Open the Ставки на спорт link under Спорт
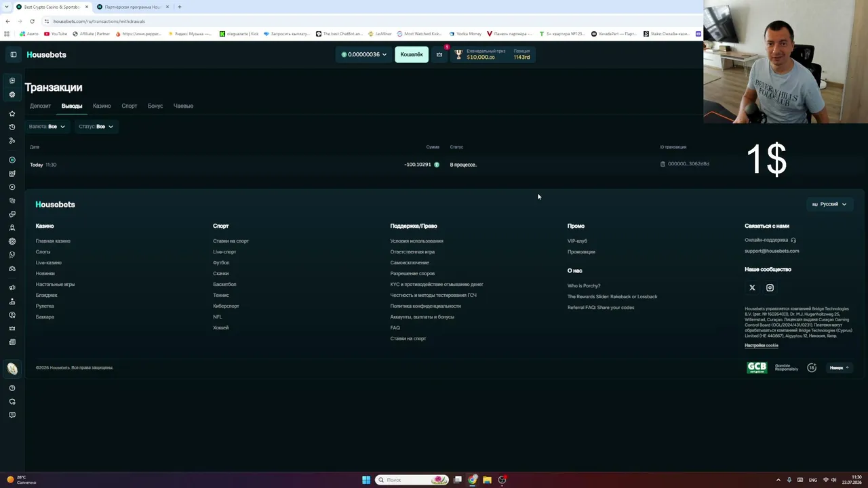 (231, 241)
